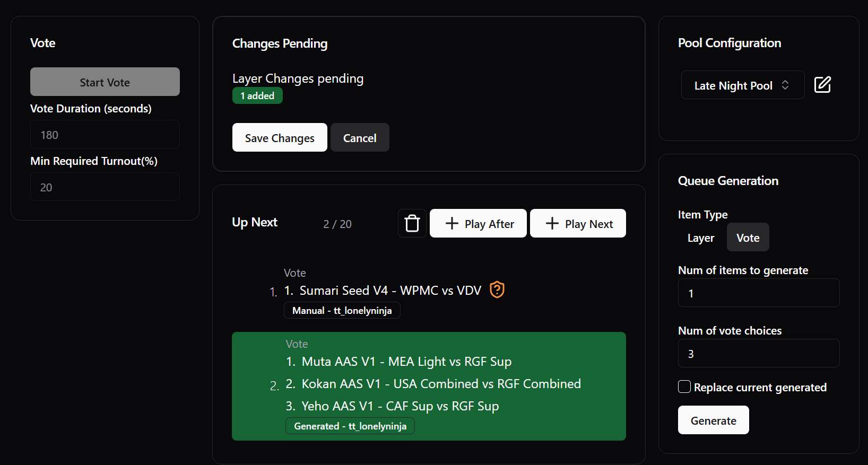The width and height of the screenshot is (868, 465).
Task: Click the Start Vote button
Action: click(105, 82)
